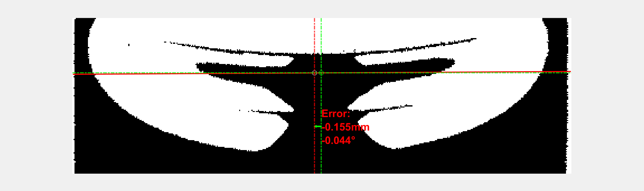Select the small green offset bar near error text

(x=318, y=126)
